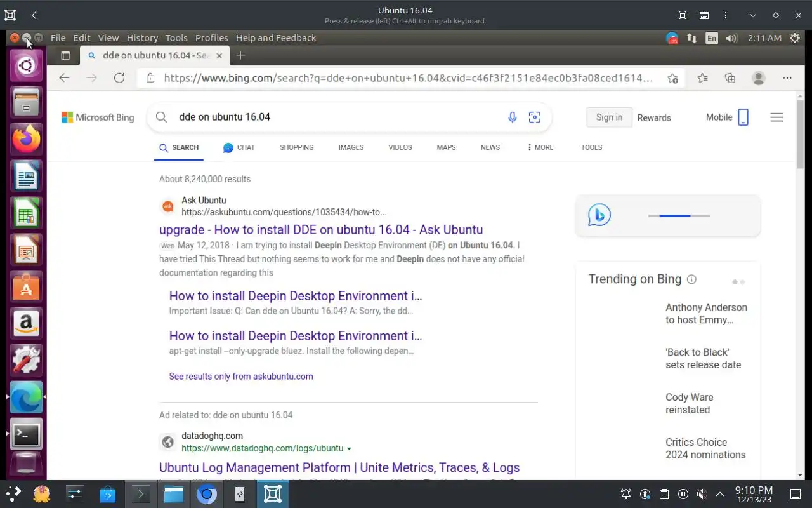This screenshot has height=508, width=812.
Task: Open the Amazon launcher icon
Action: pos(26,323)
